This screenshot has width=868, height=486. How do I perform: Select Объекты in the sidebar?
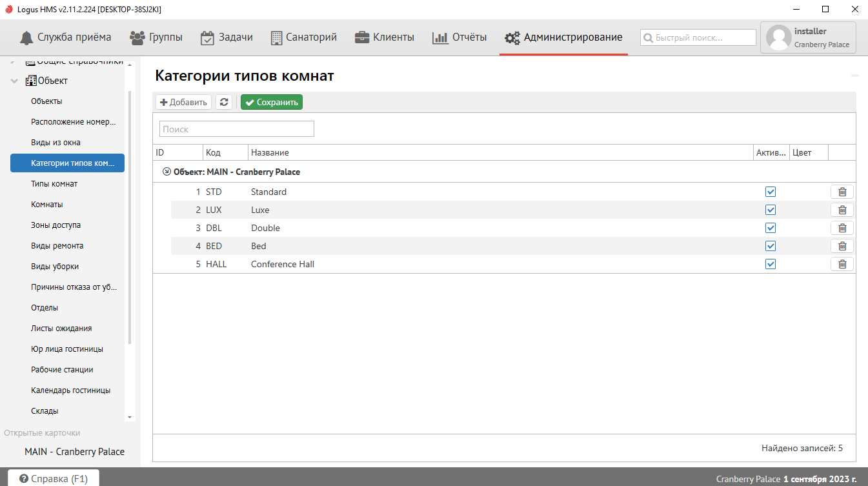(x=46, y=101)
